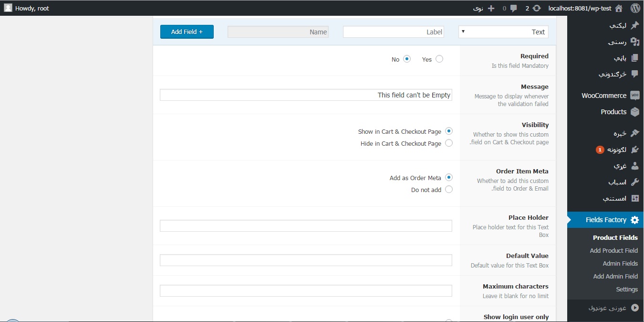Click the Place Holder input field
Viewport: 644px width, 322px height.
tap(306, 225)
